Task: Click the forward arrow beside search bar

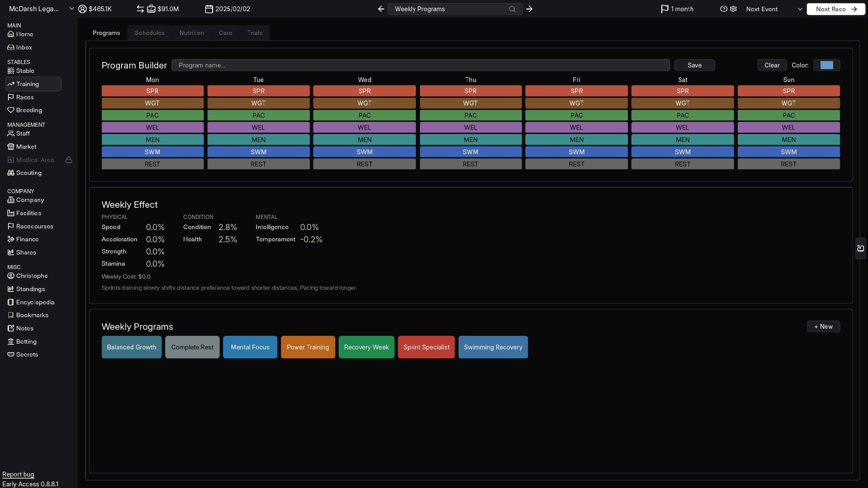Action: [529, 9]
